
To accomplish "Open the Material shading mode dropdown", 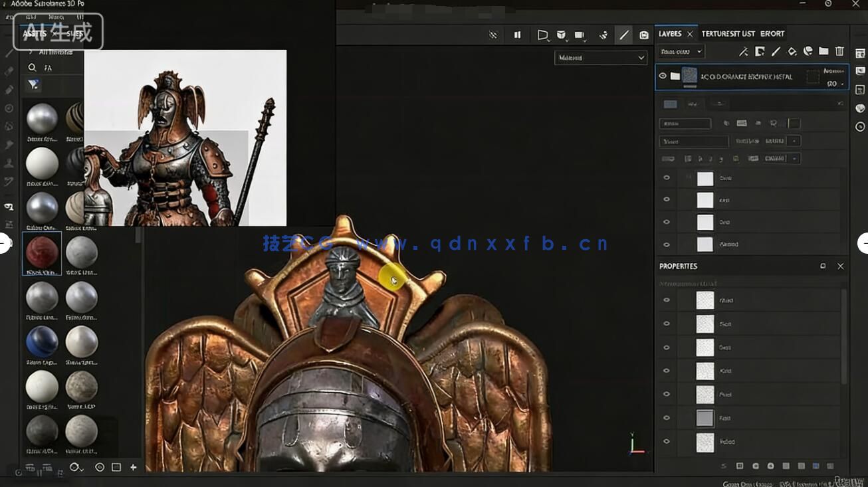I will [x=601, y=58].
